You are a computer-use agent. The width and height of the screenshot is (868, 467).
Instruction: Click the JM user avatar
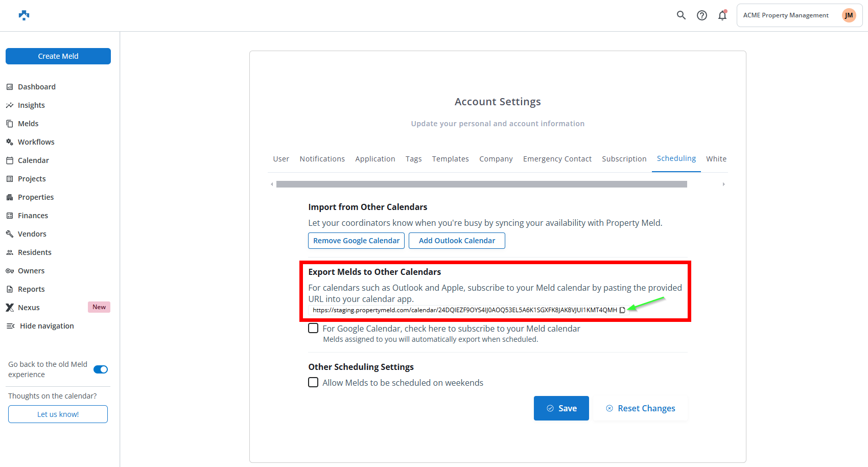[x=849, y=15]
